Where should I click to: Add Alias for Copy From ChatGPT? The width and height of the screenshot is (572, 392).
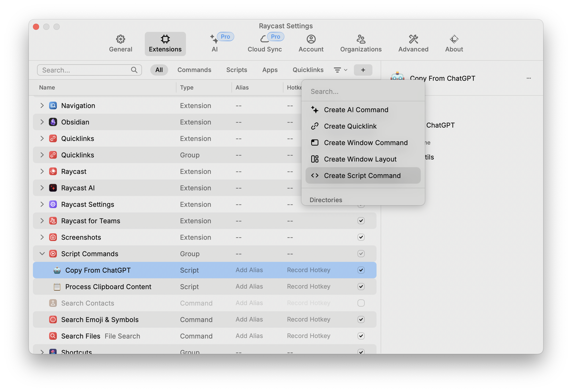pyautogui.click(x=249, y=270)
